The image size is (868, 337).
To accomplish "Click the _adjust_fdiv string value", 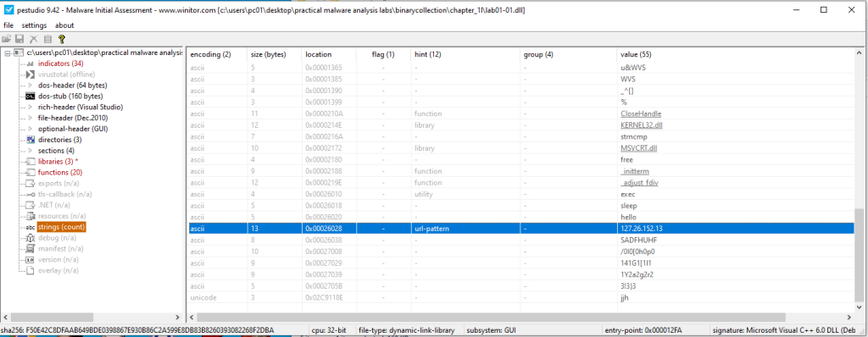I will [x=639, y=183].
